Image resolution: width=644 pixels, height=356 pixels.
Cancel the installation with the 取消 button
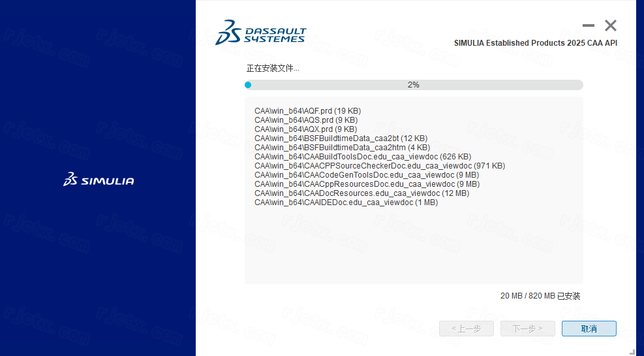pyautogui.click(x=589, y=329)
